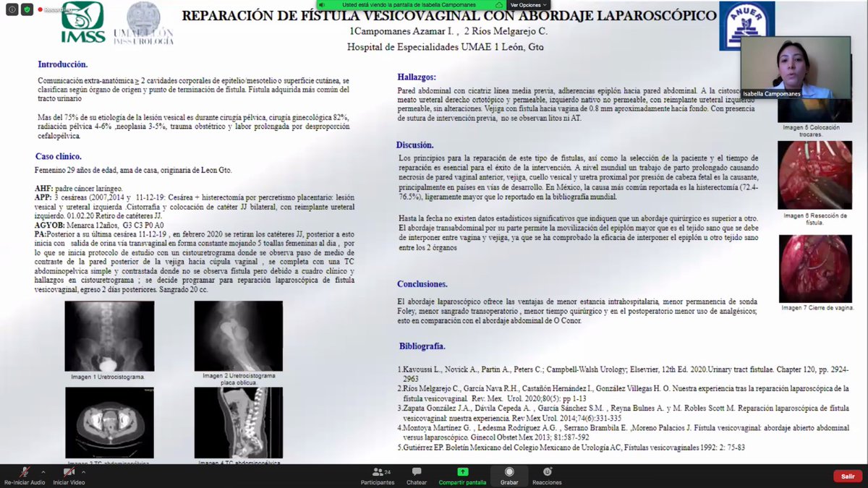
Task: Click the Iniciar Video camera button
Action: 69,476
